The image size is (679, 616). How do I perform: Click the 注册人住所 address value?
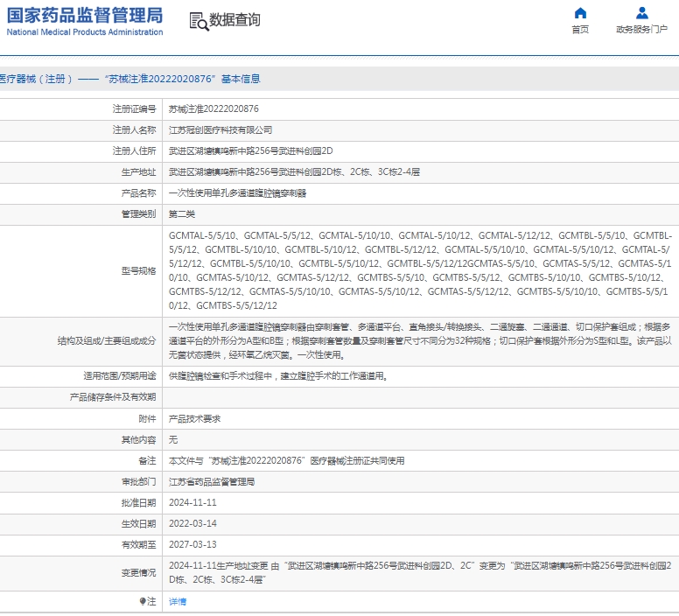point(251,151)
